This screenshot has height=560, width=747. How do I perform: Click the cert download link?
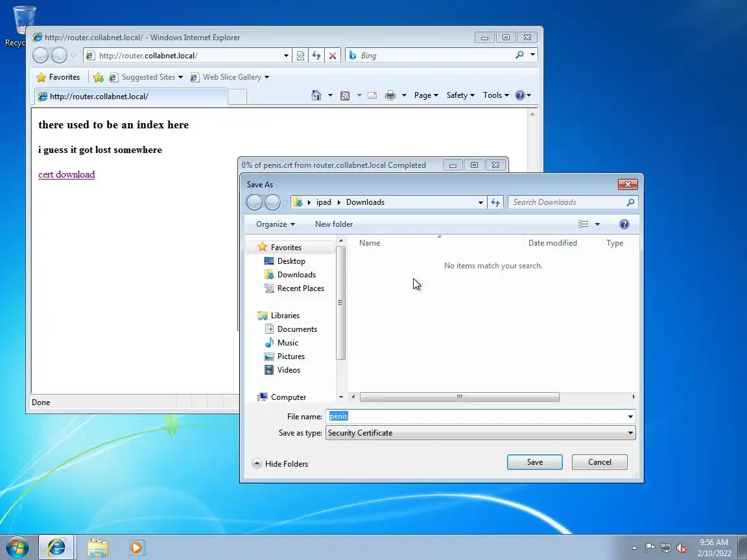[x=66, y=174]
